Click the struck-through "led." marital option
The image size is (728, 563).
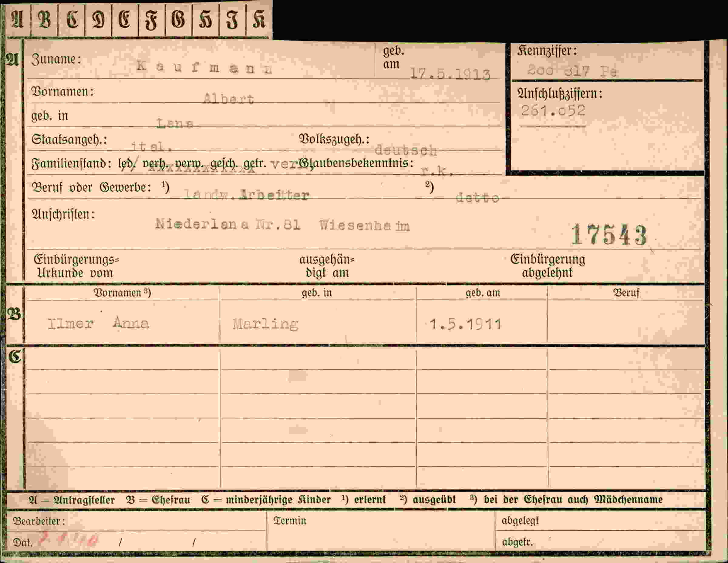pyautogui.click(x=127, y=164)
